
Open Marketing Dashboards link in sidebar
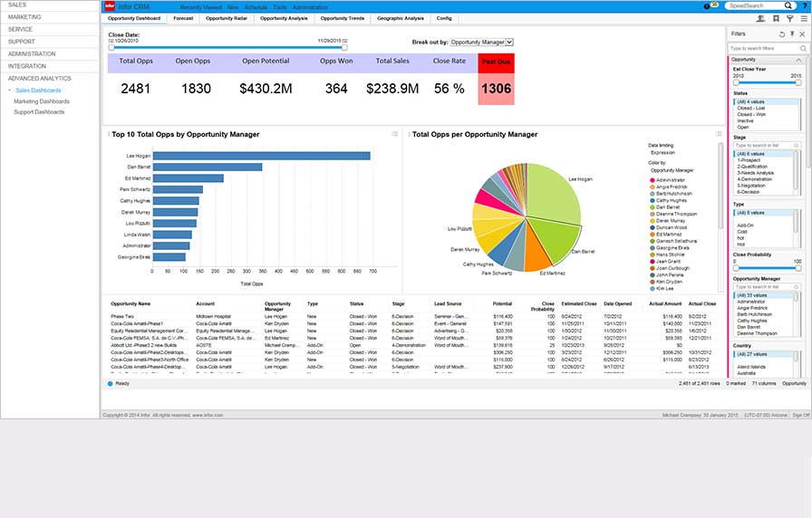42,101
